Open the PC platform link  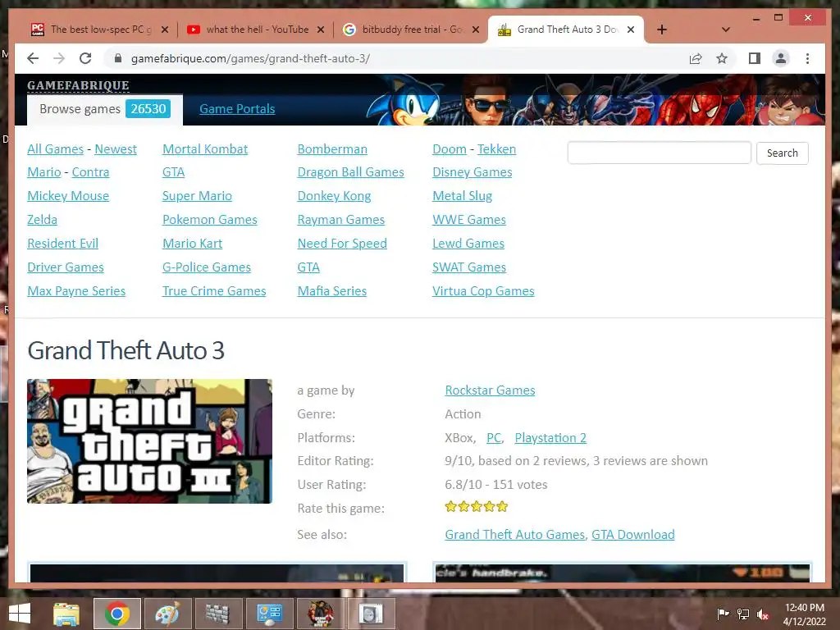494,438
